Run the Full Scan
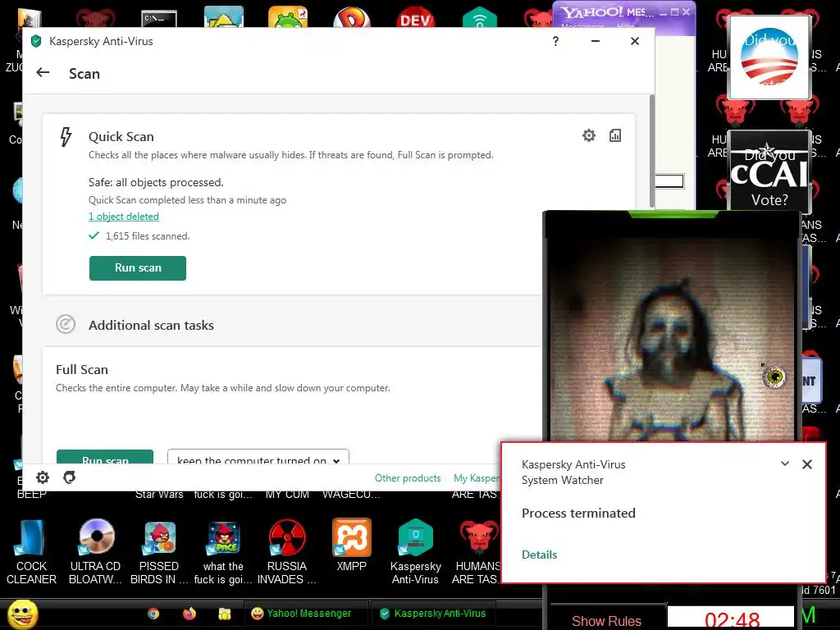This screenshot has width=840, height=630. pyautogui.click(x=105, y=458)
